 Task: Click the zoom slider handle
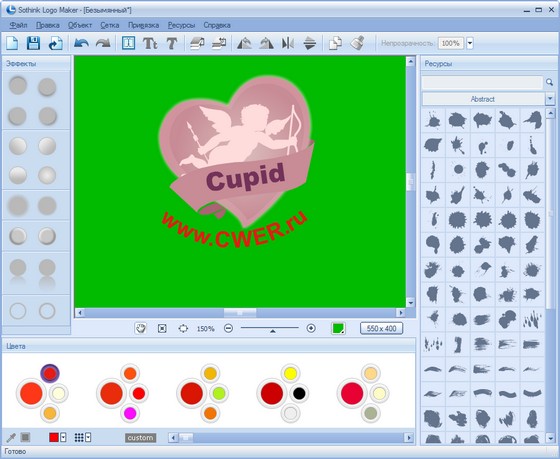point(272,331)
